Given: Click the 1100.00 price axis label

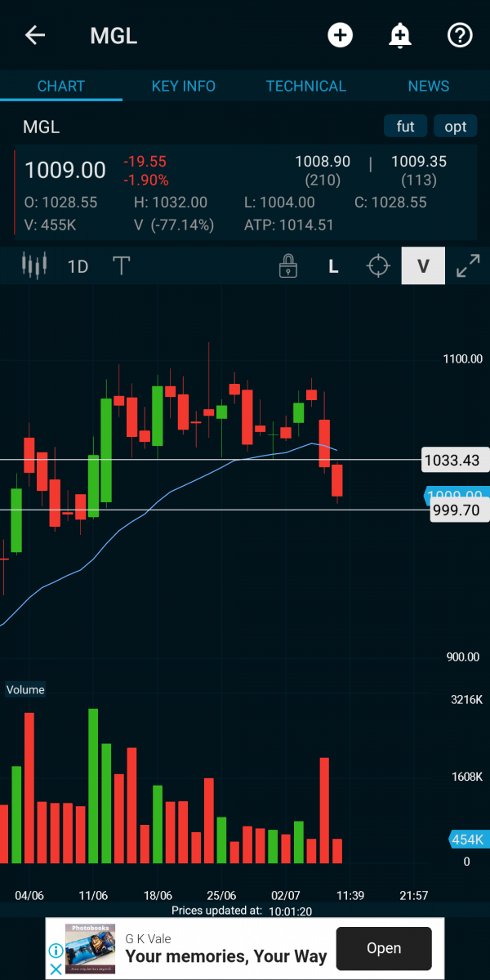Looking at the screenshot, I should pos(462,359).
